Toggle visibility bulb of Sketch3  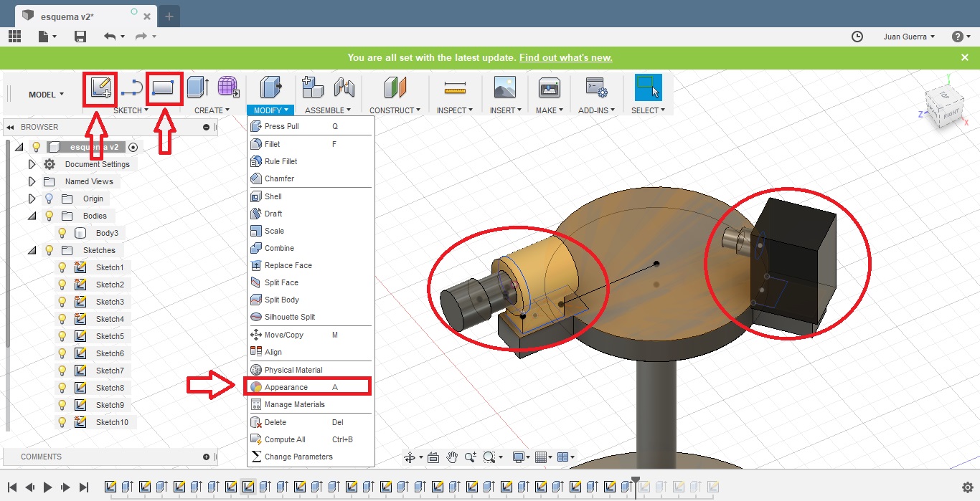click(62, 302)
